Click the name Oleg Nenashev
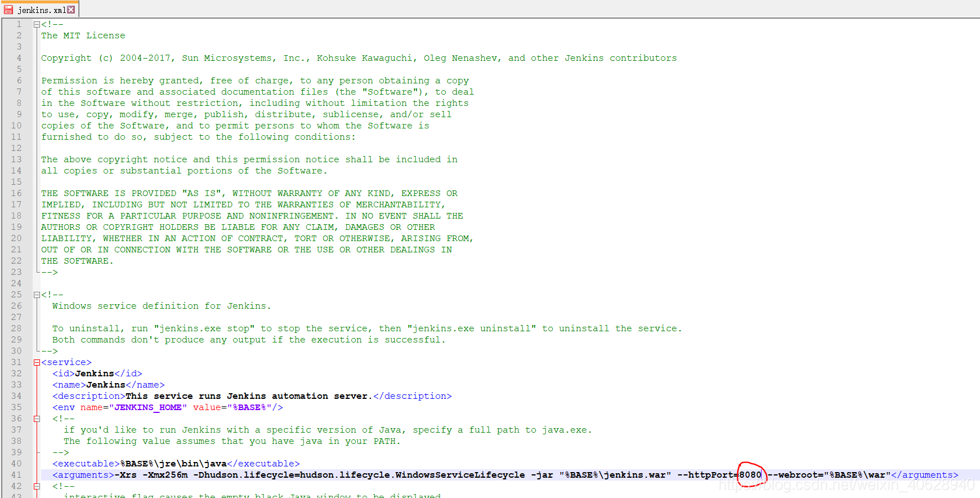The width and height of the screenshot is (980, 498). 460,58
